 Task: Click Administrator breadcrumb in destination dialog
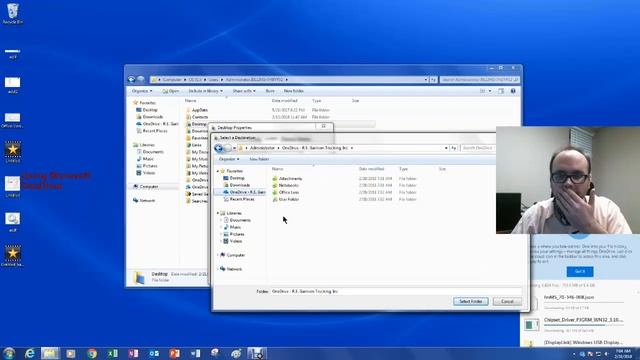click(x=262, y=148)
